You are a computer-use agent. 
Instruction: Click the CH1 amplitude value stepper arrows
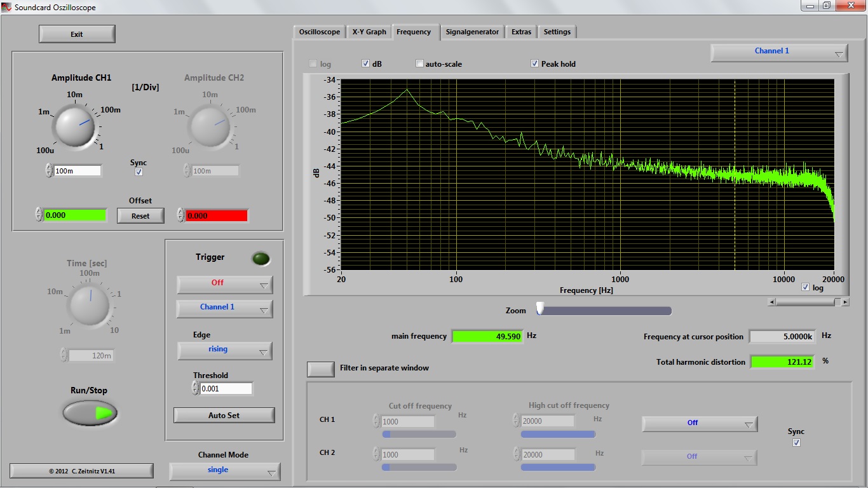[x=49, y=170]
